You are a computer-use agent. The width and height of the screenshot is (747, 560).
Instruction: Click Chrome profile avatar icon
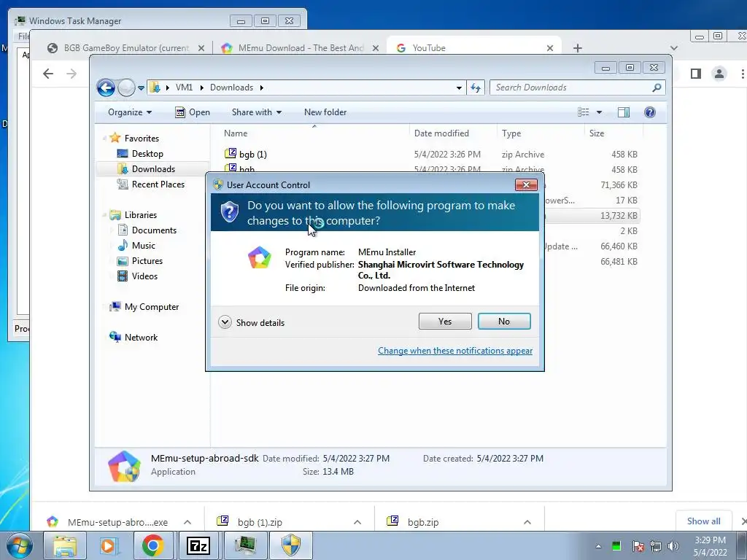pos(719,74)
